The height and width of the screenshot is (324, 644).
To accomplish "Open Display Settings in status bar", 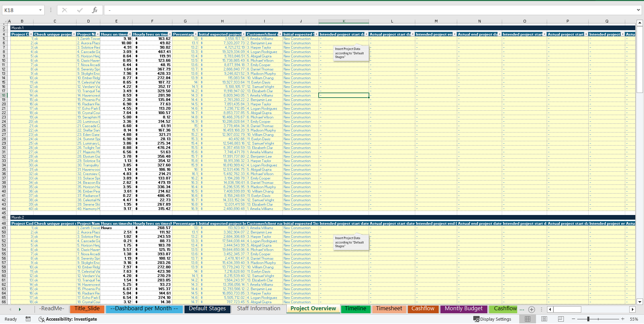I will pos(492,319).
